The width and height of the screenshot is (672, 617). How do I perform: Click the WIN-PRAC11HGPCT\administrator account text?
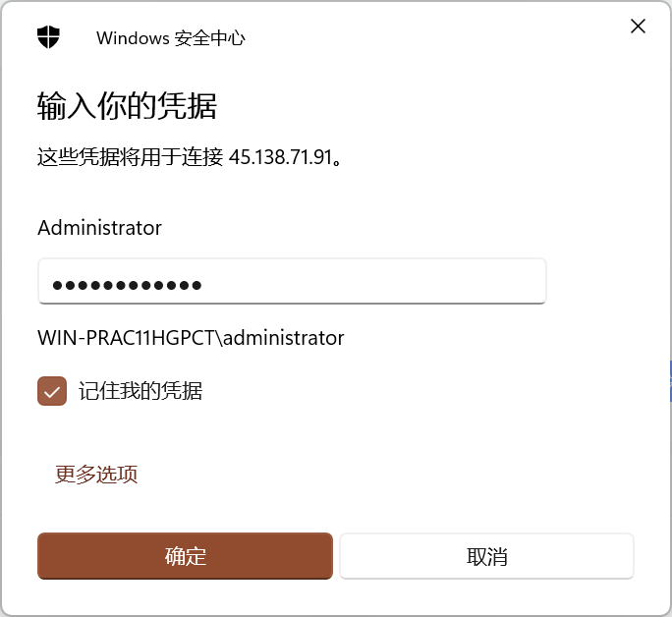click(191, 338)
